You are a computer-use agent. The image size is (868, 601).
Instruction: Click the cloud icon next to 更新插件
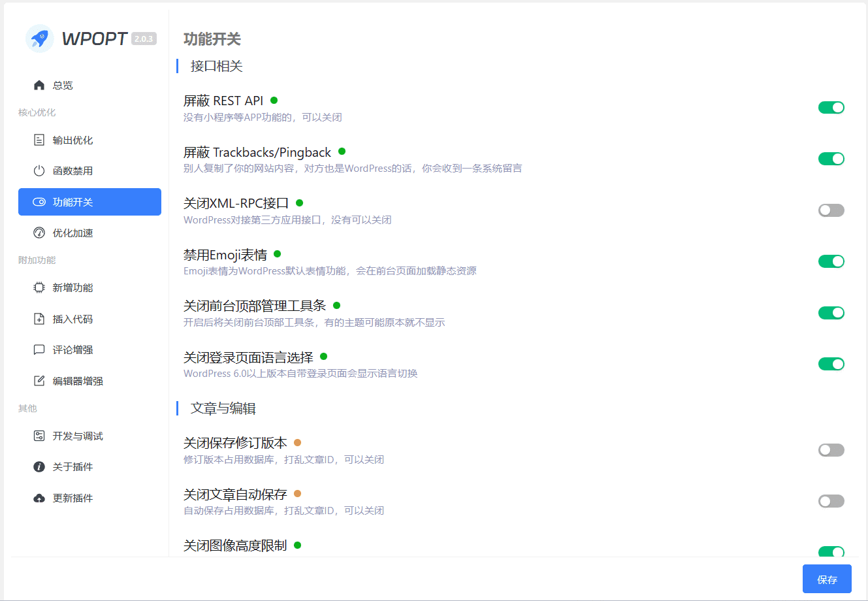(x=39, y=497)
